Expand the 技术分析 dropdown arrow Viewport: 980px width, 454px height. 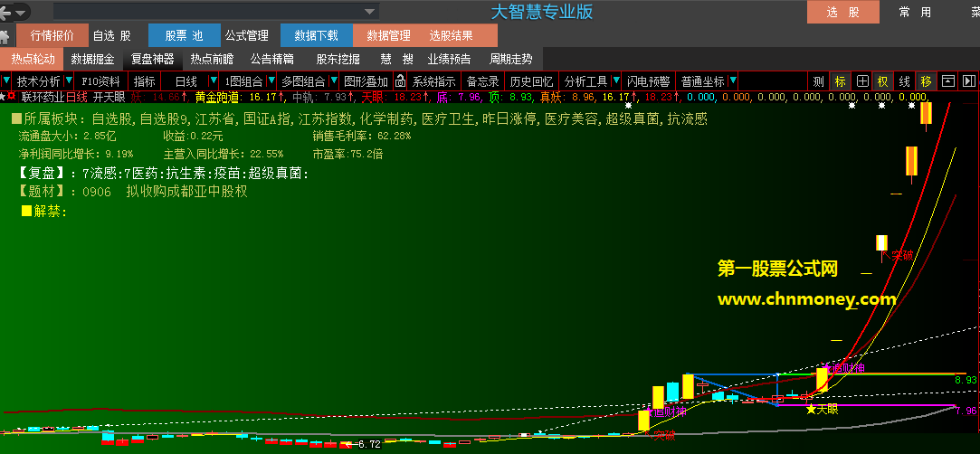coord(69,81)
